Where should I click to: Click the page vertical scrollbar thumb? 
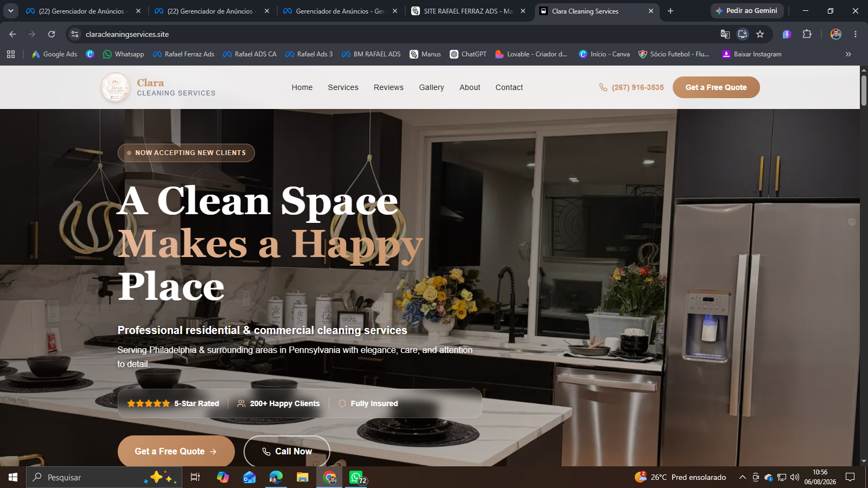point(864,90)
